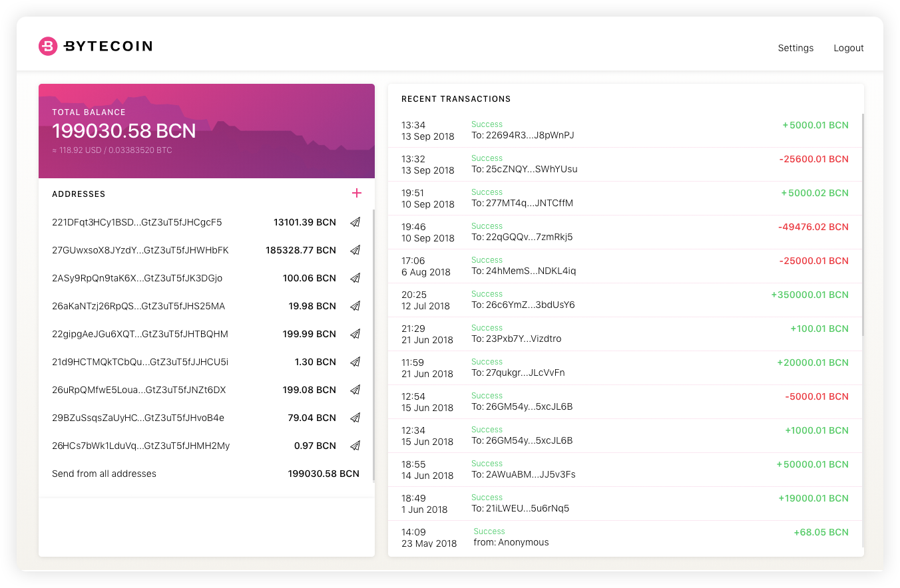Screen dimensions: 900x588
Task: Click the Recent Transactions heading
Action: [x=456, y=98]
